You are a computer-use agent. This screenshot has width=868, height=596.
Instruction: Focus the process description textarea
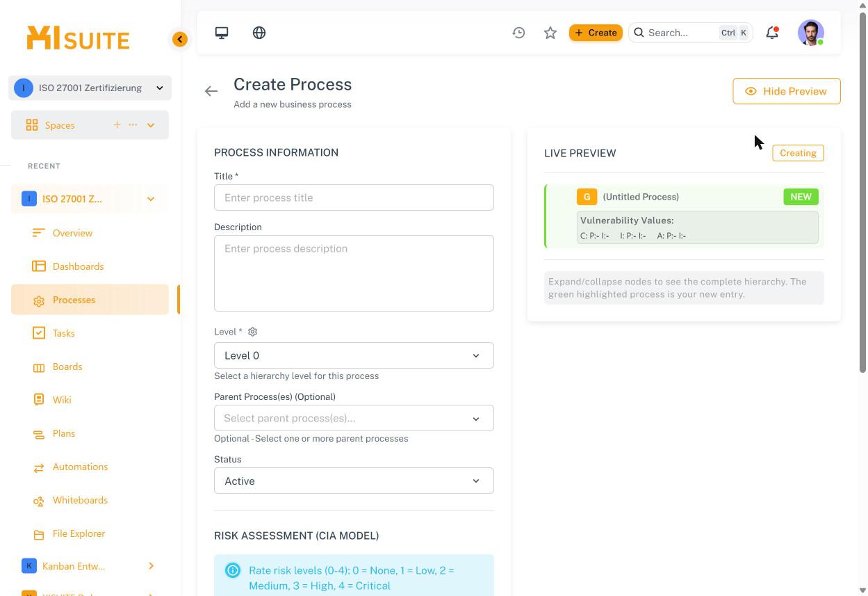coord(354,273)
